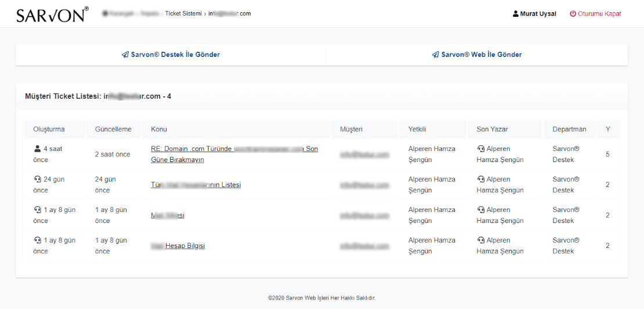644x309 pixels.
Task: Click the Konu column header
Action: (159, 129)
